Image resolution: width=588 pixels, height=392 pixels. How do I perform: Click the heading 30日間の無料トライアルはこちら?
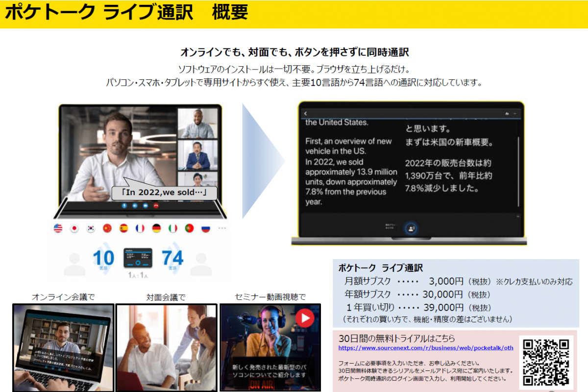(x=397, y=338)
